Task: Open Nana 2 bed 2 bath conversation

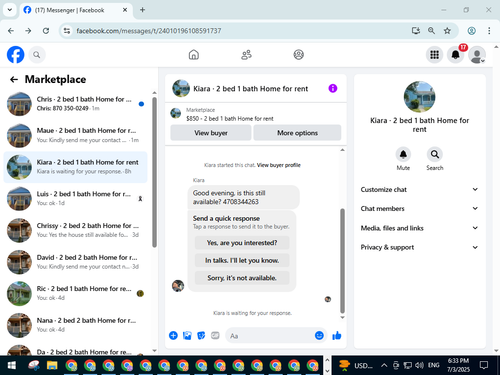Action: pos(75,325)
